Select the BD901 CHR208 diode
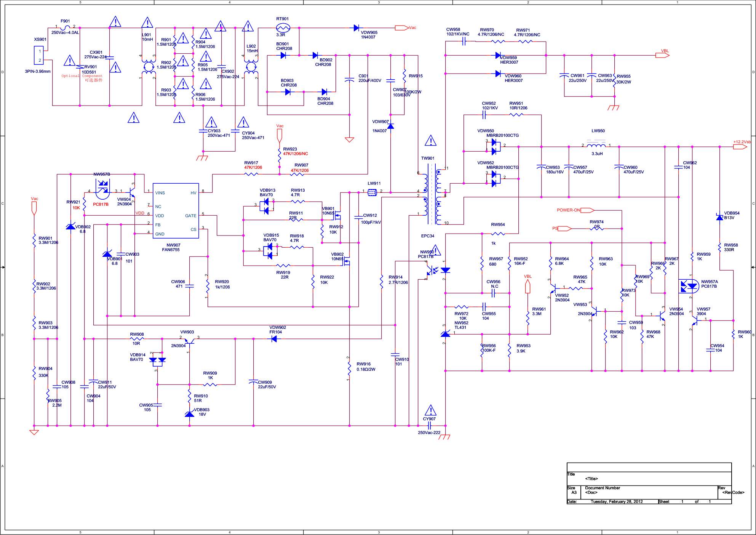Viewport: 756px width, 535px height. point(283,55)
